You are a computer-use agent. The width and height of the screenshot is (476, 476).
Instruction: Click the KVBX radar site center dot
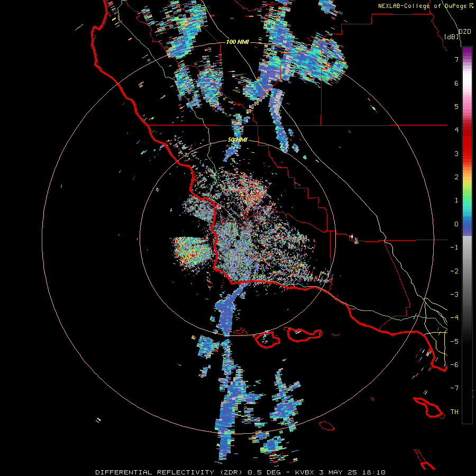click(237, 237)
